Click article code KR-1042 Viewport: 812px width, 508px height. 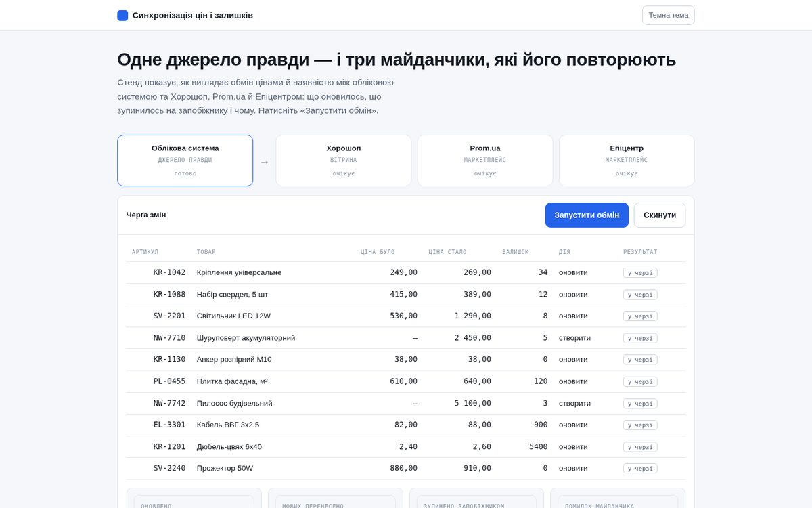coord(169,272)
